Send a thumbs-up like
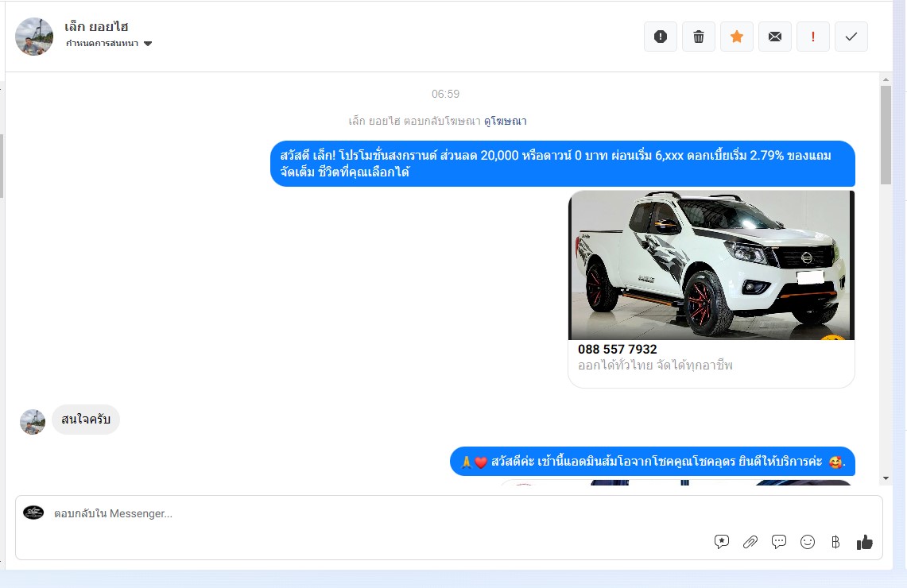 coord(864,542)
